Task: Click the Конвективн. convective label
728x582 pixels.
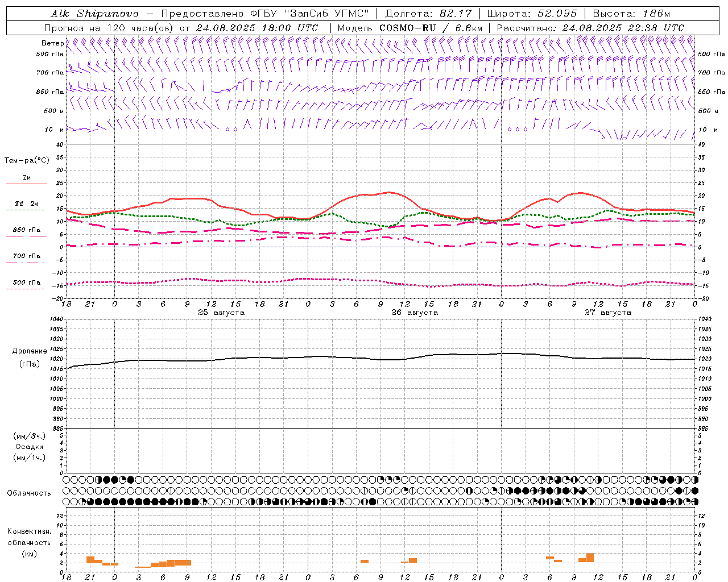Action: coord(29,531)
